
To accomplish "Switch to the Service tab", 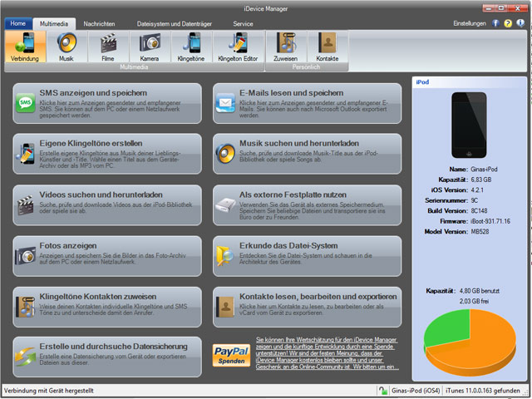I will pyautogui.click(x=243, y=24).
